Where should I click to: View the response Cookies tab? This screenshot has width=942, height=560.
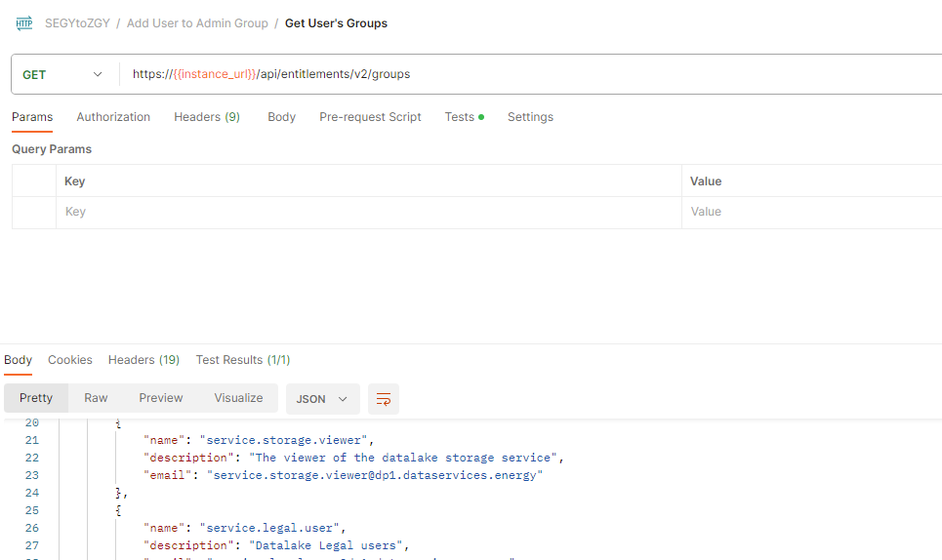coord(70,360)
